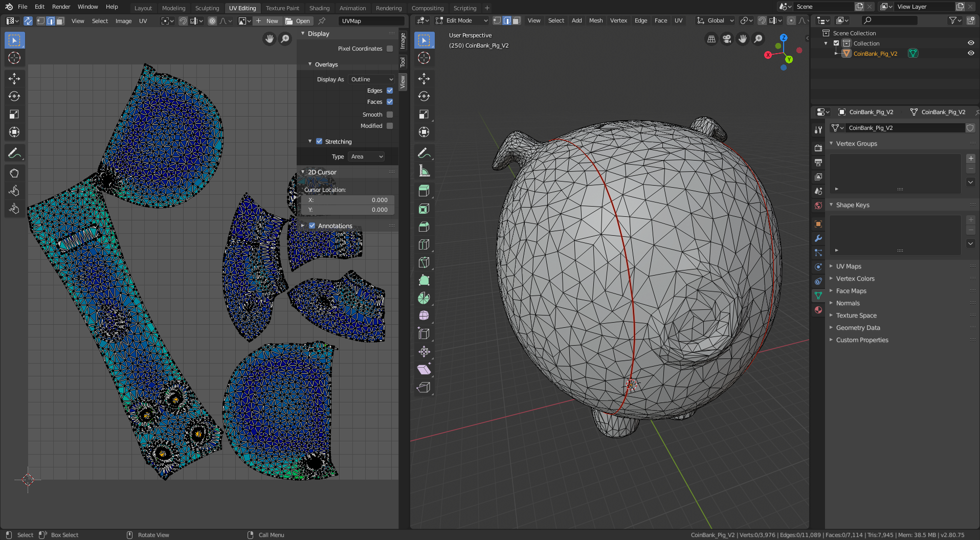Open the Mesh menu in 3D viewport
The image size is (980, 540).
[x=595, y=20]
